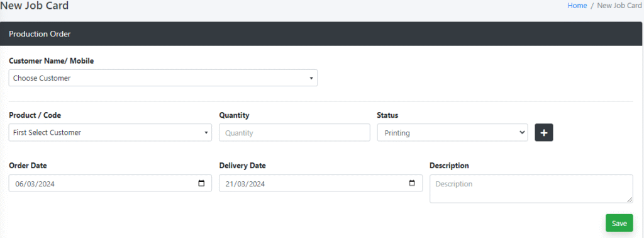Click the Customer Name/ Mobile label

pyautogui.click(x=52, y=61)
